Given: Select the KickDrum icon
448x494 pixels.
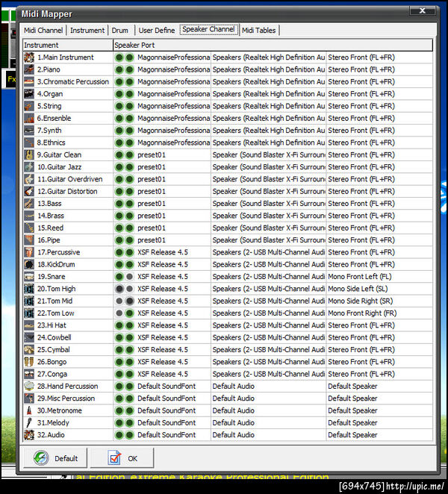Looking at the screenshot, I should pos(29,264).
